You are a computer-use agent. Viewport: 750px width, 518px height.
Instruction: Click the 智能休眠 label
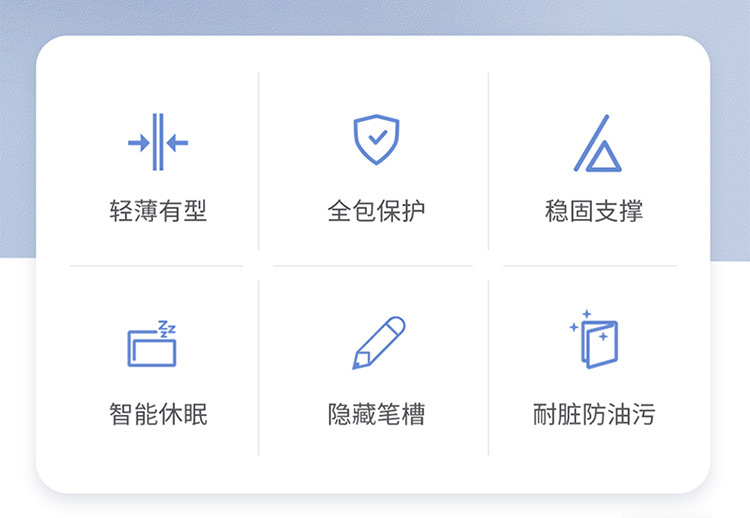coord(158,414)
